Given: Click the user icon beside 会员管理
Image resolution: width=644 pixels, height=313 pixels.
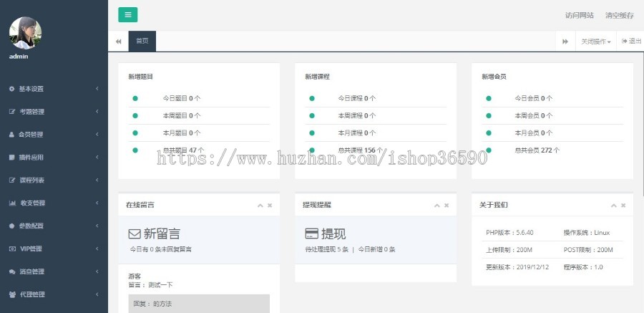Looking at the screenshot, I should coord(11,135).
